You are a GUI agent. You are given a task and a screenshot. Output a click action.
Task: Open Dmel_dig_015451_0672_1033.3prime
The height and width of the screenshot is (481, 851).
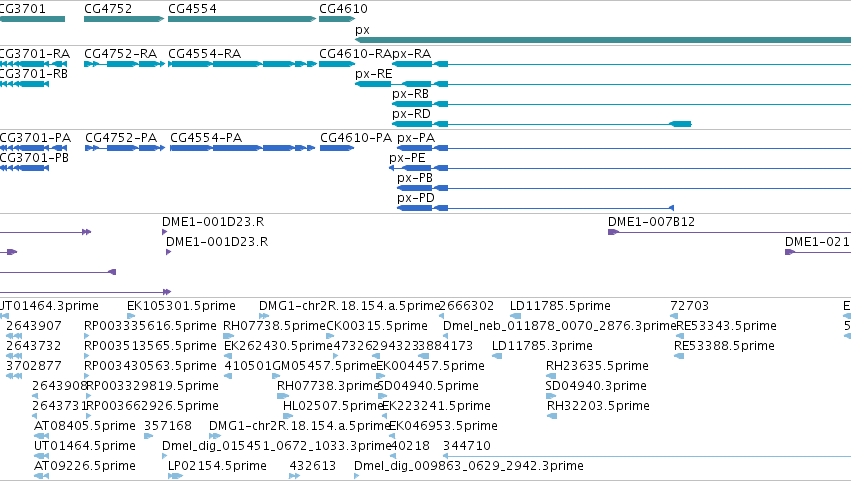[x=277, y=447]
